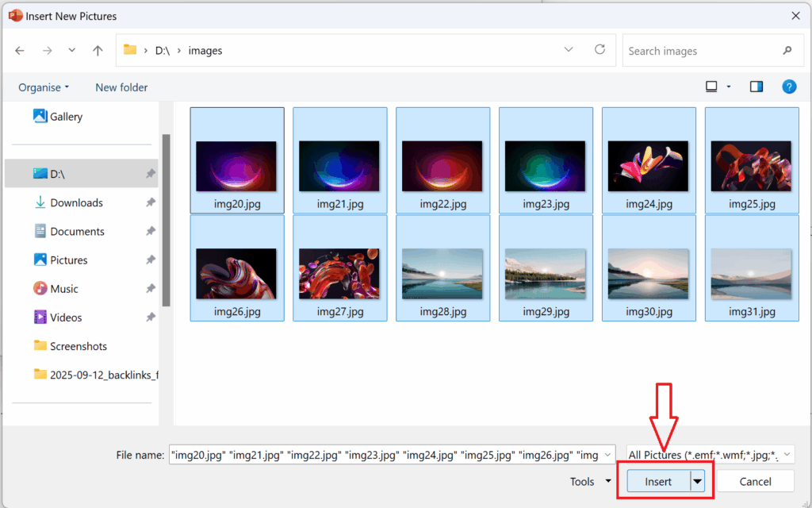Screen dimensions: 812x508
Task: Refresh the images folder view
Action: tap(600, 50)
